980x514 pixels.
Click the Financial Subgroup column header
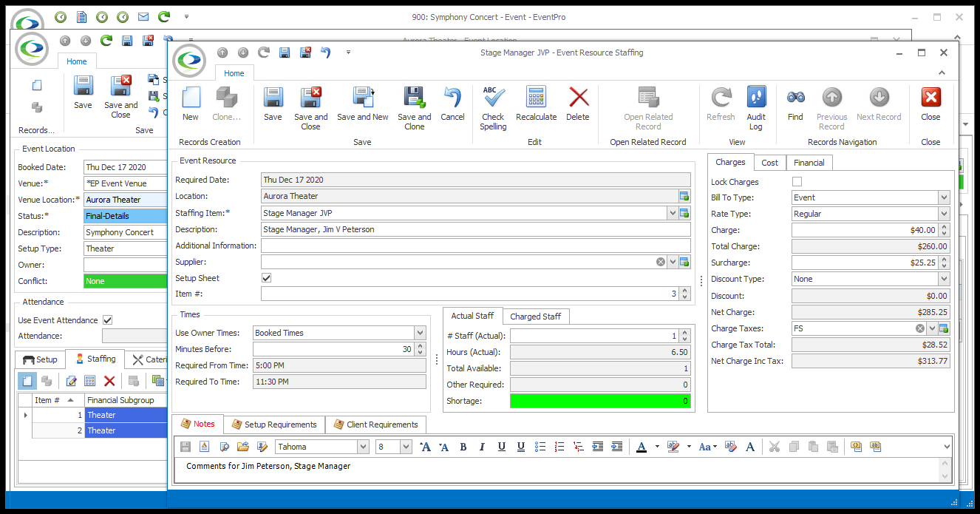click(x=126, y=400)
